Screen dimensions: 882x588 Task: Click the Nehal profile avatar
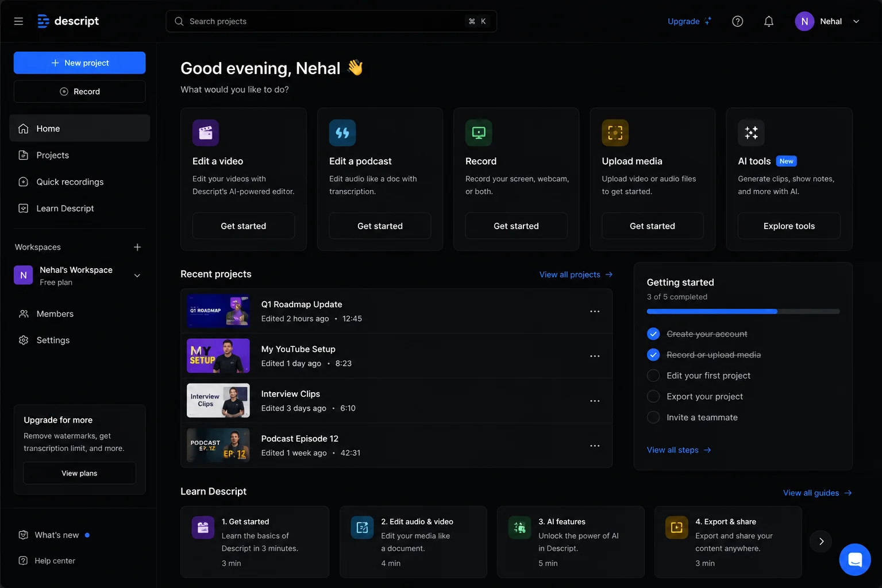point(804,21)
